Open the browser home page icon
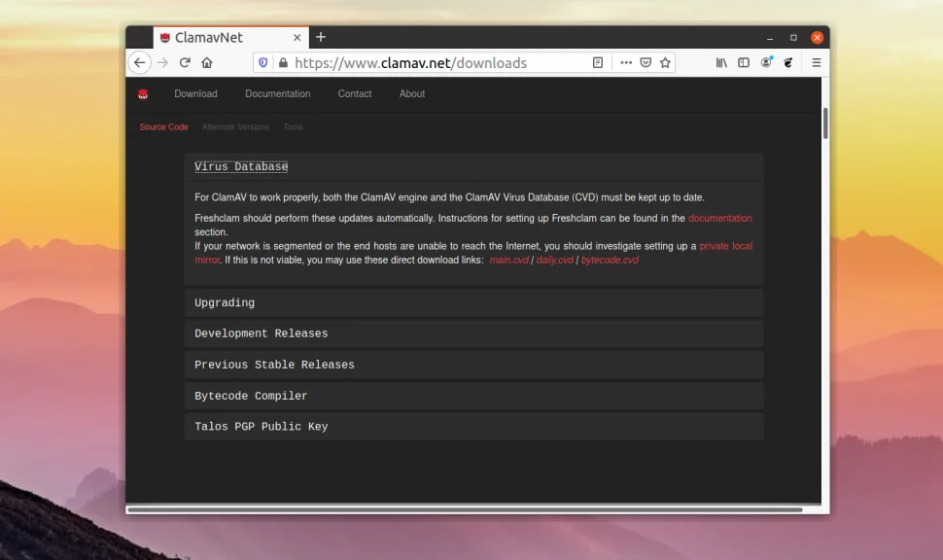 click(207, 62)
